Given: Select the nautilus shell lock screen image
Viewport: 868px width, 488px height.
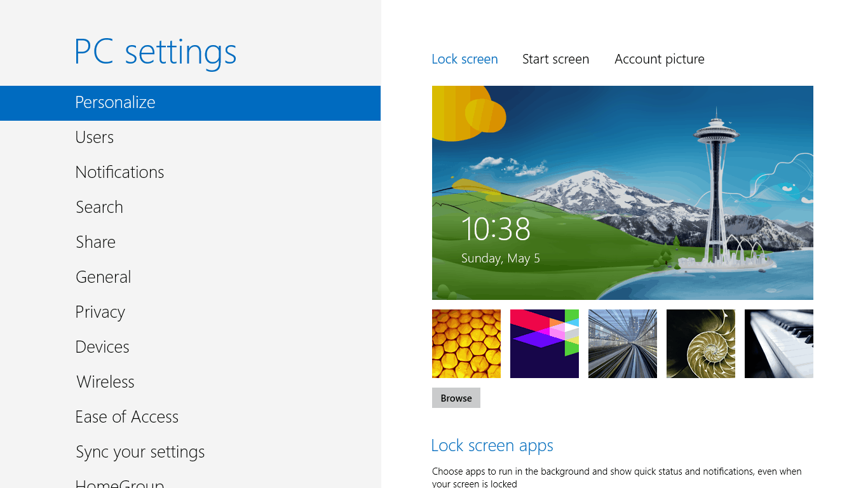Looking at the screenshot, I should (700, 343).
